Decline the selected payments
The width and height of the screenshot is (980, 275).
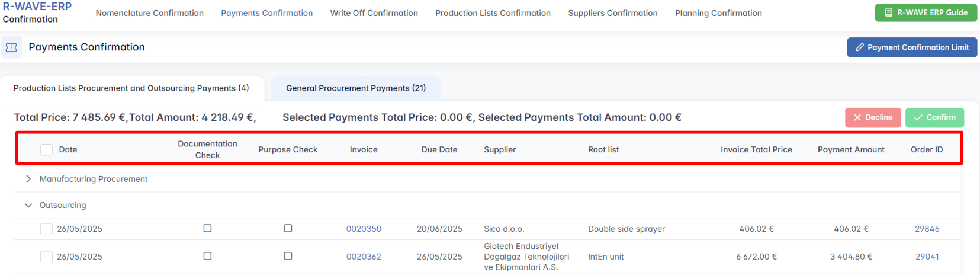[x=873, y=117]
